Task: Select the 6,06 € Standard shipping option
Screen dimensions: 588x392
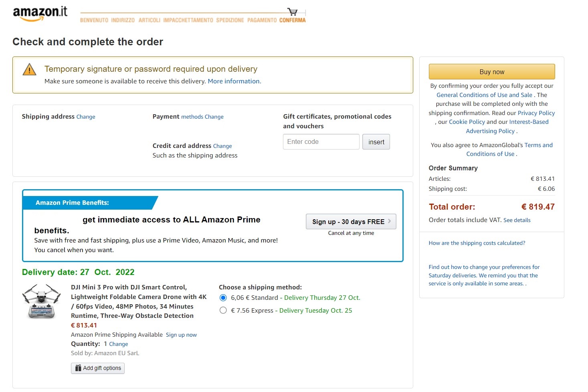Action: (x=223, y=298)
